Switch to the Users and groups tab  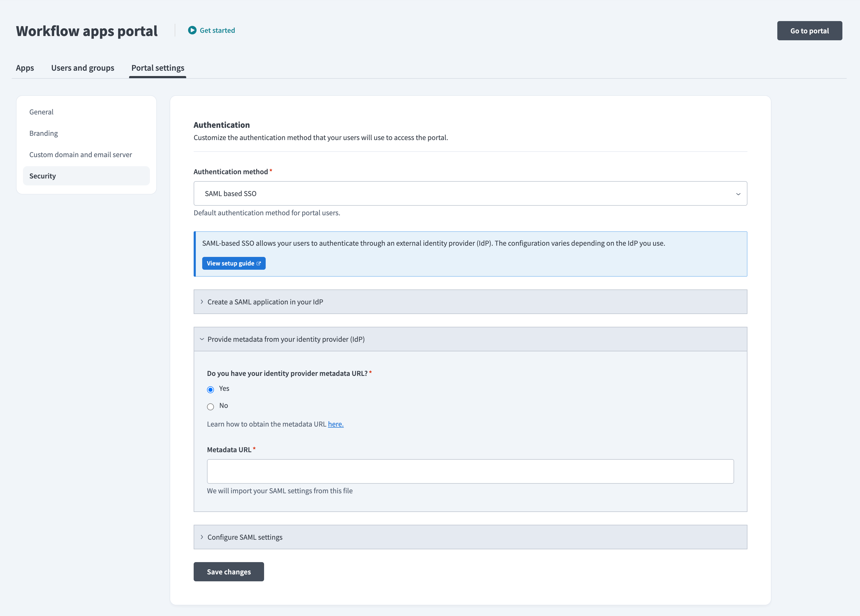tap(83, 68)
